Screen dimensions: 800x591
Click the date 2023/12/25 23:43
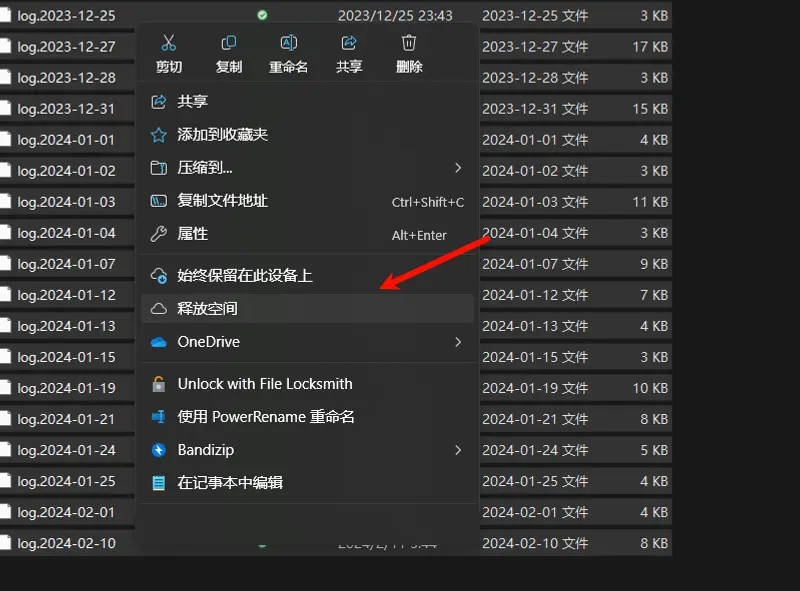click(395, 16)
